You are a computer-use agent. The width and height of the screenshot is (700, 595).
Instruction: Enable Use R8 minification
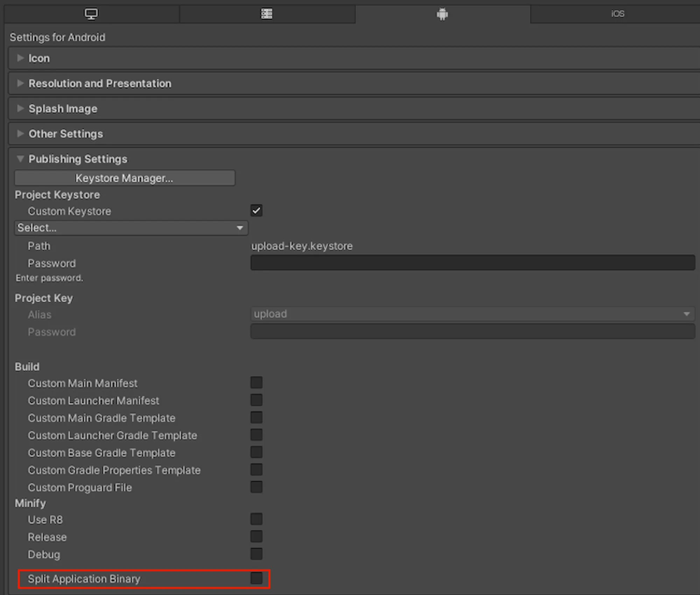click(x=256, y=519)
